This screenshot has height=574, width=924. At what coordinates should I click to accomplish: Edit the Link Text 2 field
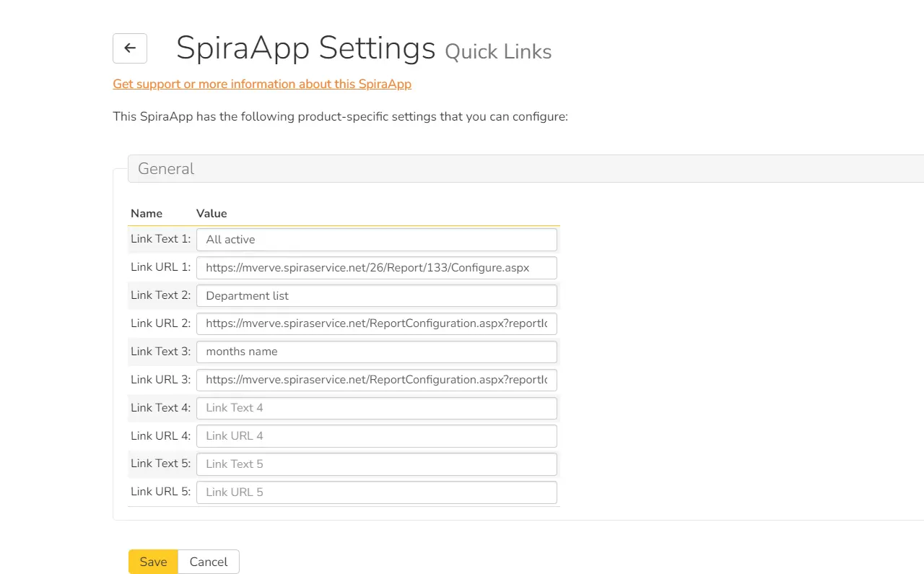click(x=377, y=296)
